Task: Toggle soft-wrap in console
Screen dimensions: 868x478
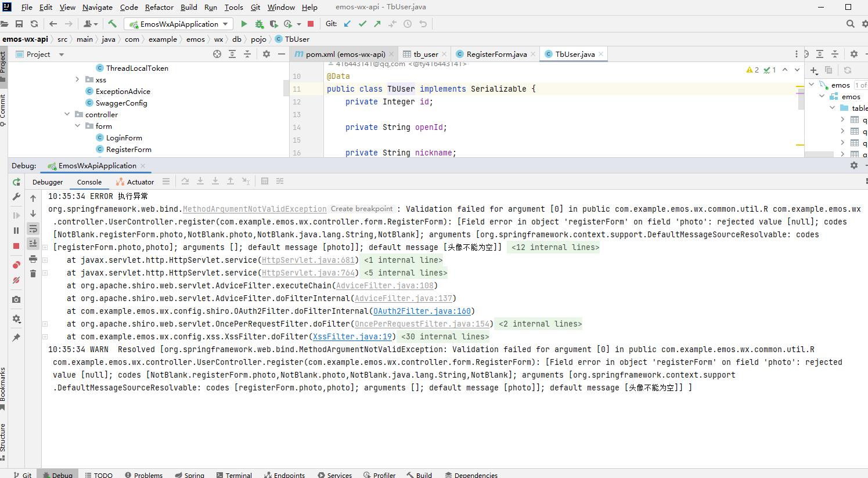Action: coord(33,228)
